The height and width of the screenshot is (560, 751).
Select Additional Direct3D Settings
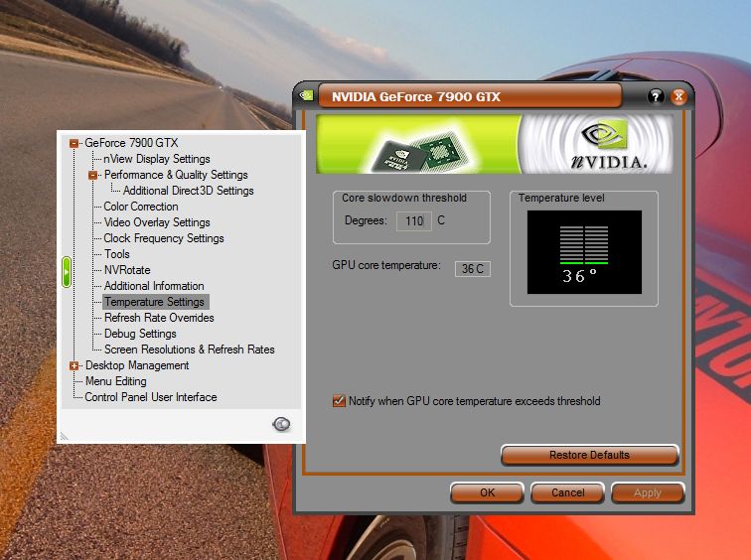[x=188, y=191]
